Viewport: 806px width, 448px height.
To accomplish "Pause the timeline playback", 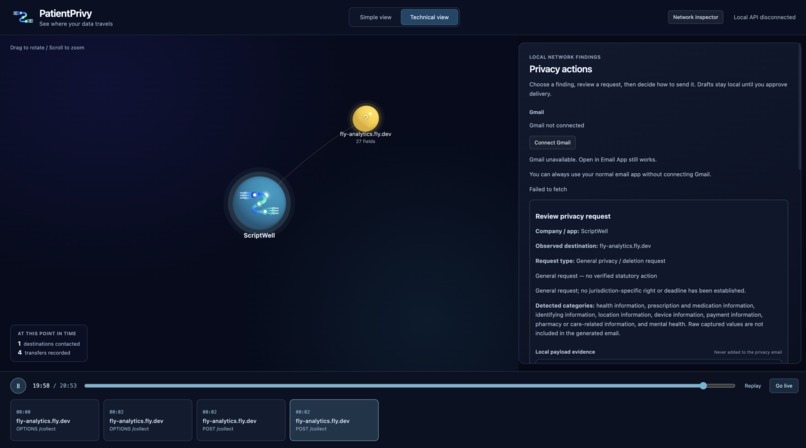I will point(18,385).
